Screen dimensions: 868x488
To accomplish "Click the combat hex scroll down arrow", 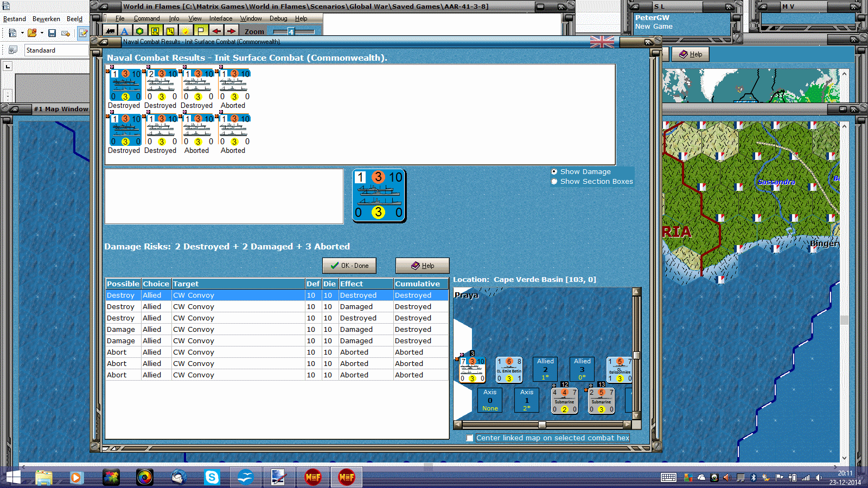I will [x=637, y=416].
